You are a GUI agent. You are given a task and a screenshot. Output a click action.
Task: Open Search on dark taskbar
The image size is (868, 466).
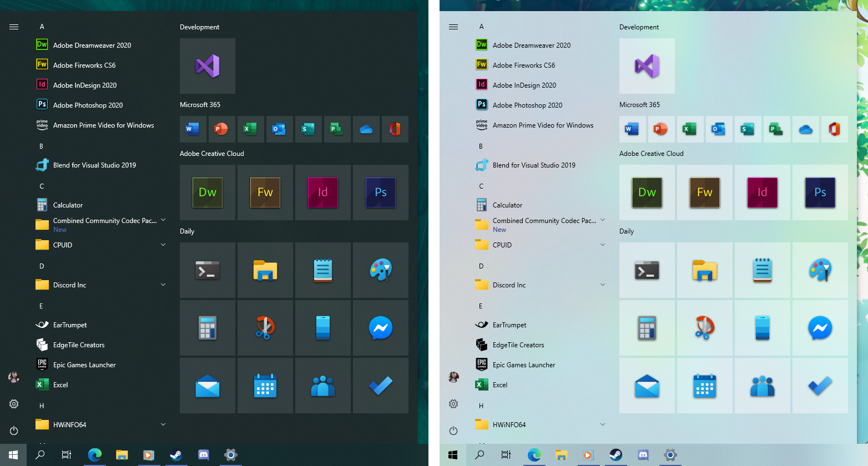(x=40, y=455)
